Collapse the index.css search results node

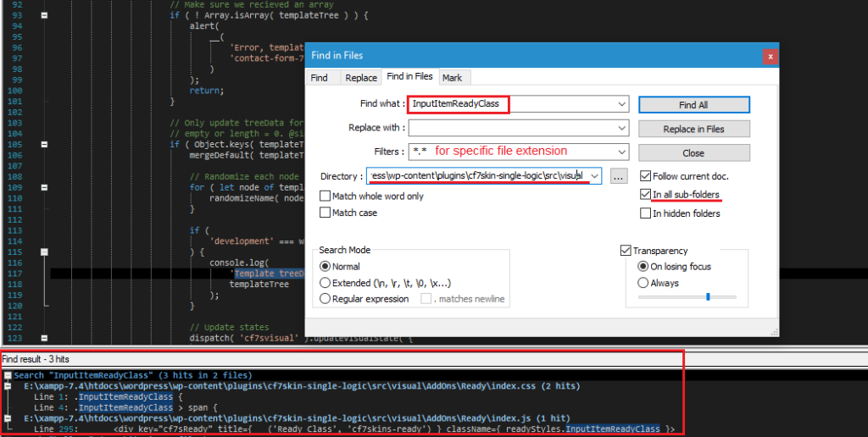tap(8, 386)
